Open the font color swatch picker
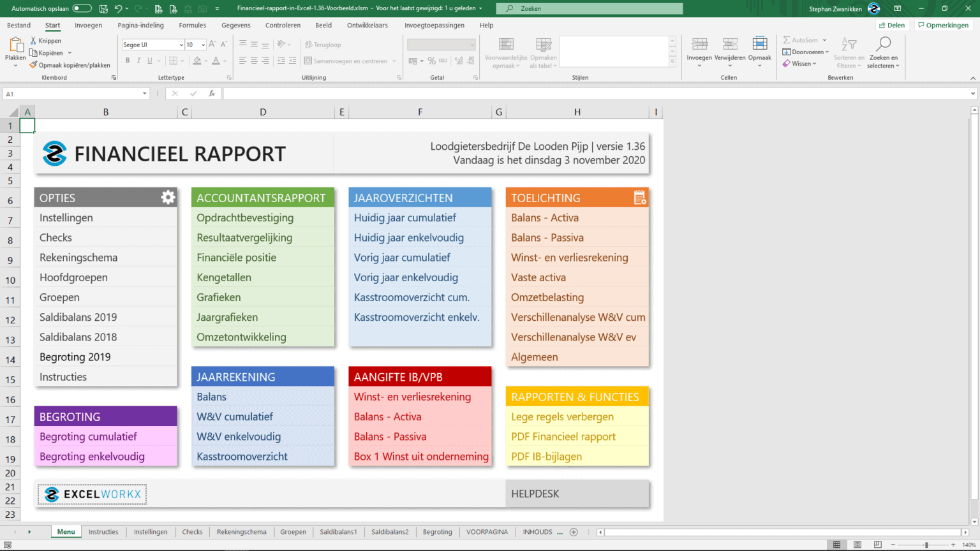 pos(223,60)
